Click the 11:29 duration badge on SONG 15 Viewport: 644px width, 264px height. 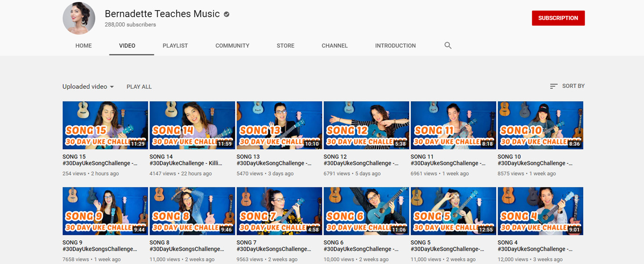tap(138, 144)
